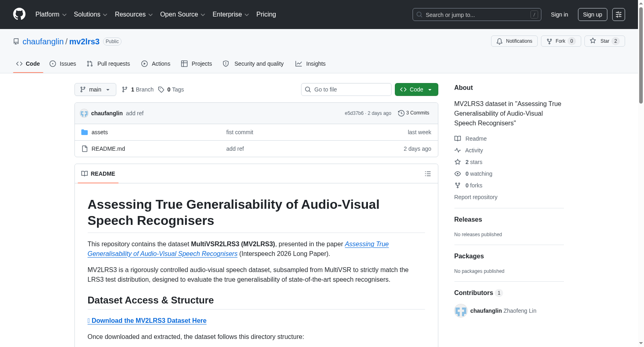Screen dimensions: 644x347
Task: Open commit e5d37b6 hash link
Action: point(354,113)
